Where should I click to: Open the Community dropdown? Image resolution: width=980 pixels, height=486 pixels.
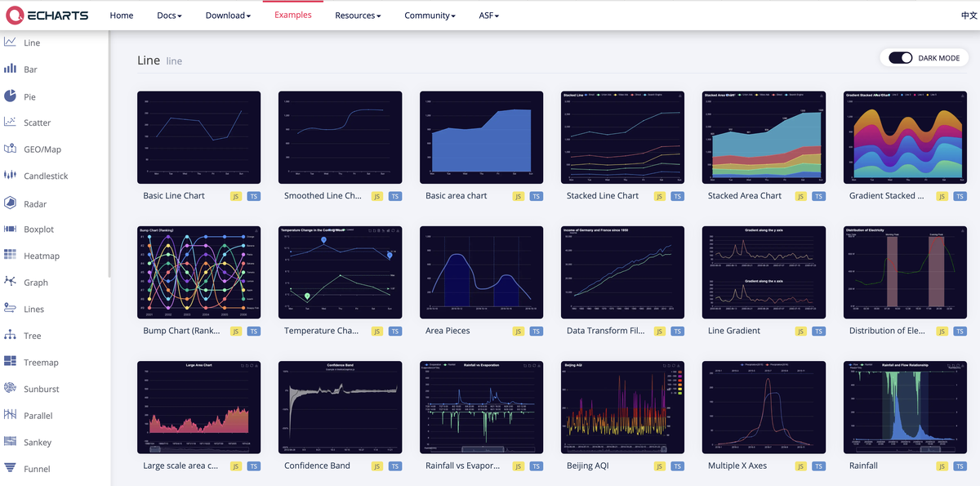point(430,16)
